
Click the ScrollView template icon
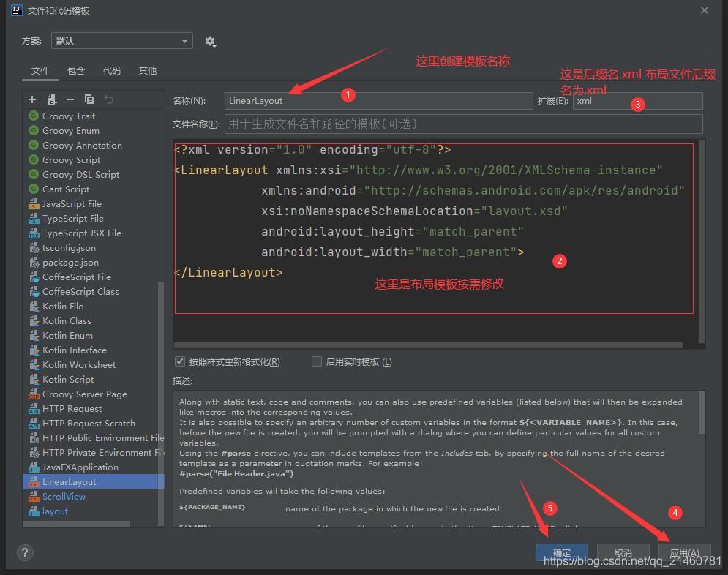(34, 496)
